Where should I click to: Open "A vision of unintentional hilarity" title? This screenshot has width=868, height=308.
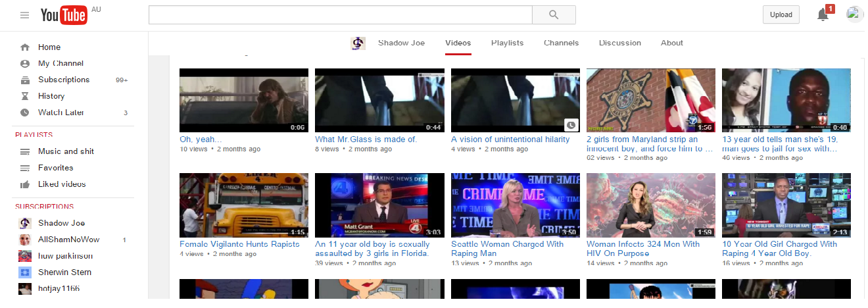coord(510,140)
